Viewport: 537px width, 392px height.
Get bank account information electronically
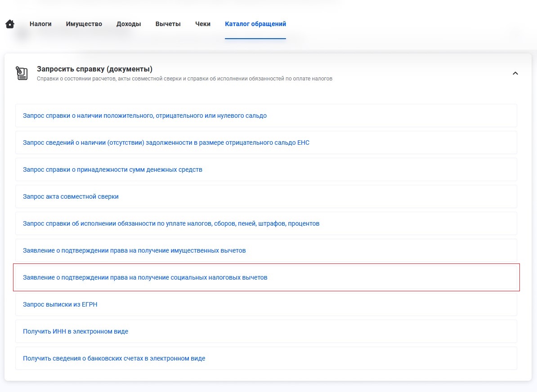(x=114, y=359)
